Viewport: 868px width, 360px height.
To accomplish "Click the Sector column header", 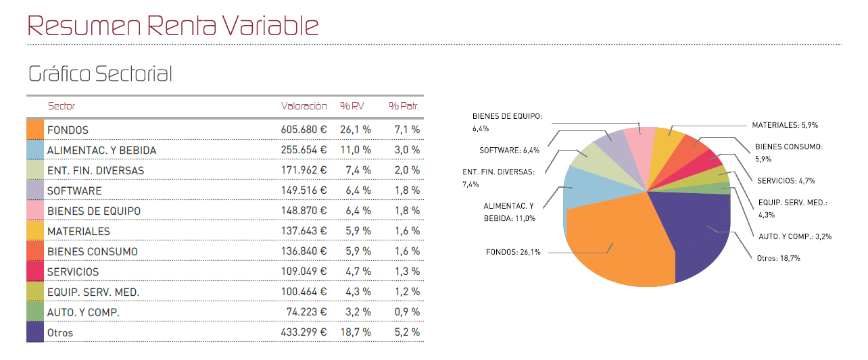I will tap(62, 106).
